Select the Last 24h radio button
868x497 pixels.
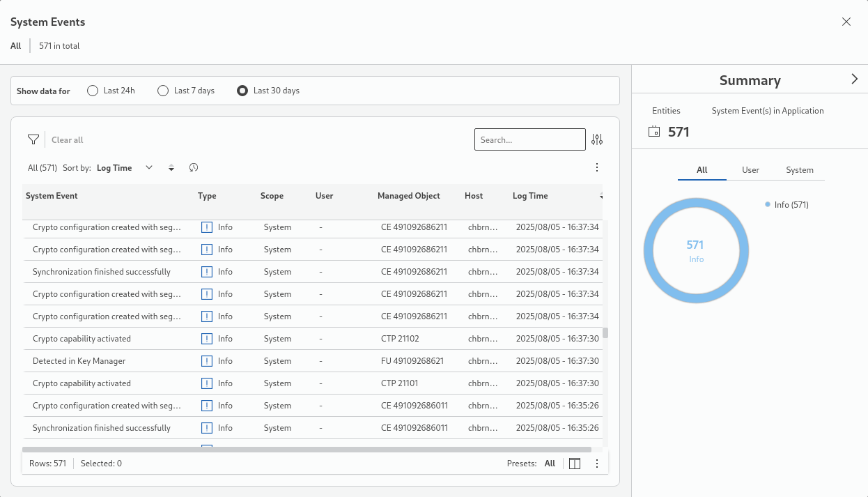tap(93, 91)
